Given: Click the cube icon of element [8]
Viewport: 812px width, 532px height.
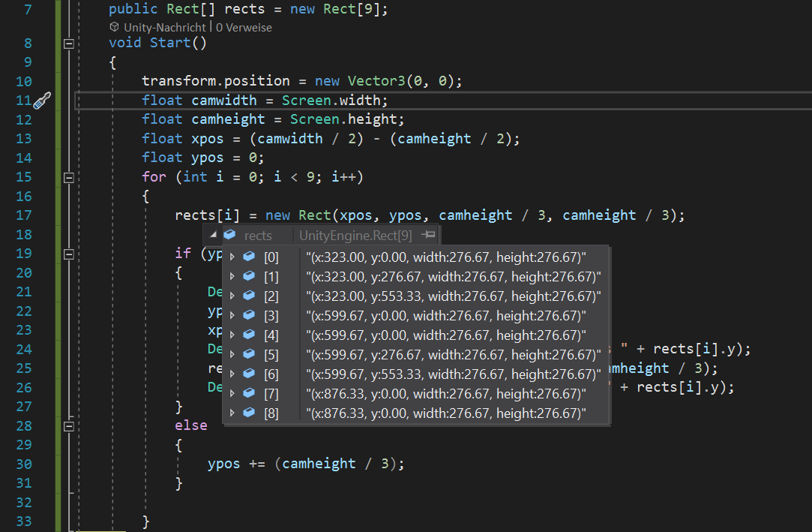Looking at the screenshot, I should pos(249,413).
